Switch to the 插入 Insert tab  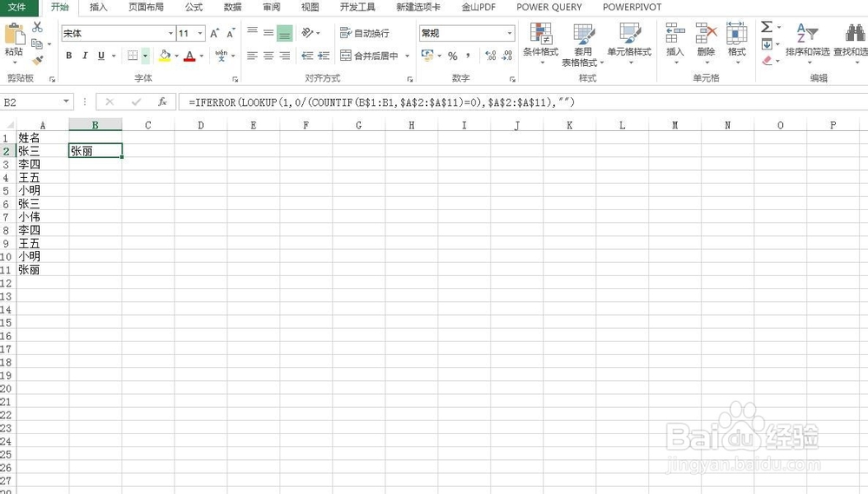[x=99, y=7]
